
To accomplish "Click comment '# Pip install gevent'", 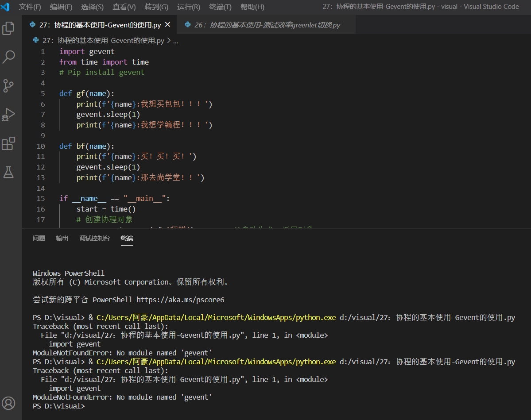I will 102,73.
